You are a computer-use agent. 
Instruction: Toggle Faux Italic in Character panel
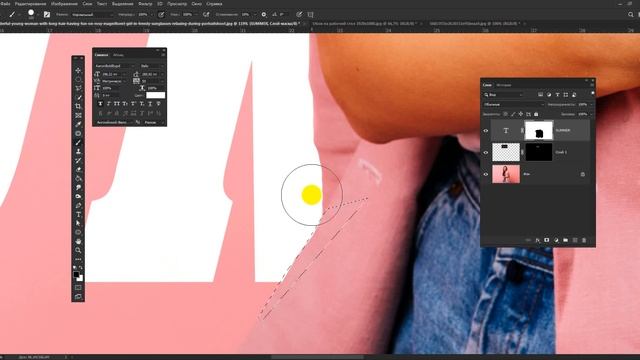[x=109, y=104]
